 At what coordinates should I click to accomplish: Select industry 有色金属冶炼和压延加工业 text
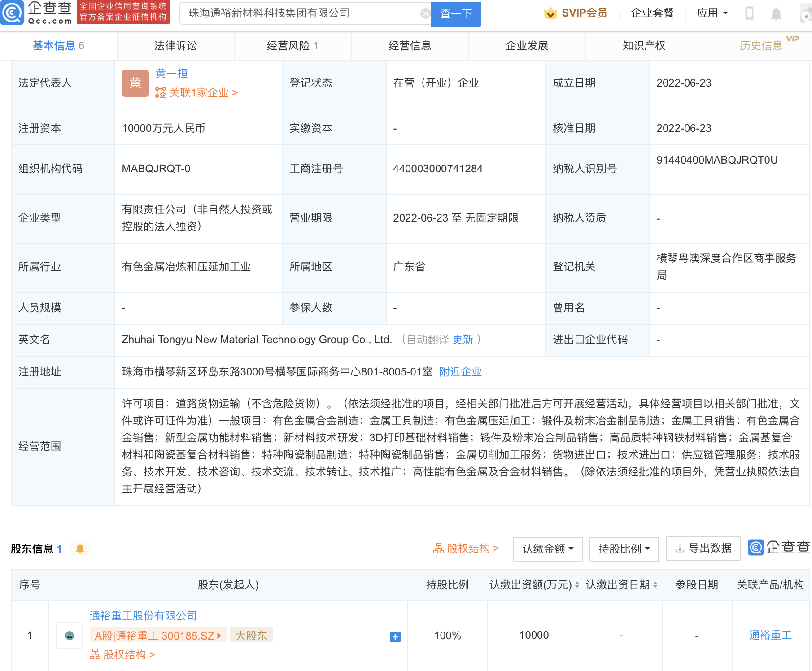186,267
